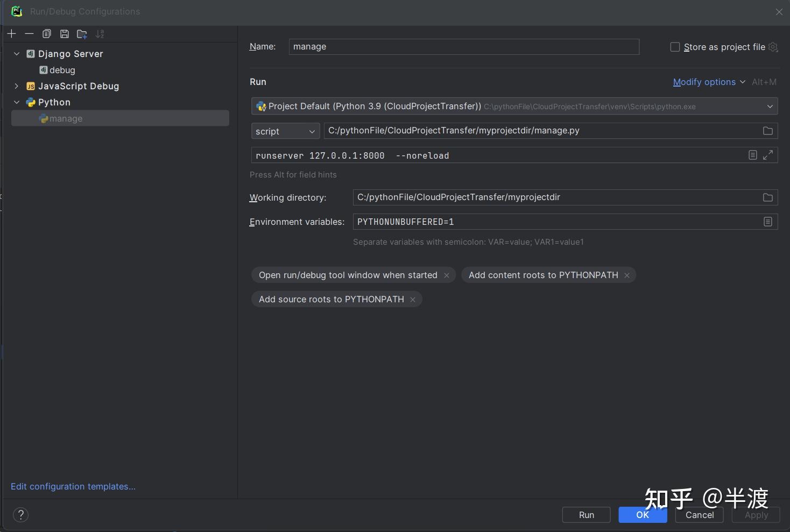Select the debug configuration under Django Server
790x532 pixels.
tap(61, 70)
